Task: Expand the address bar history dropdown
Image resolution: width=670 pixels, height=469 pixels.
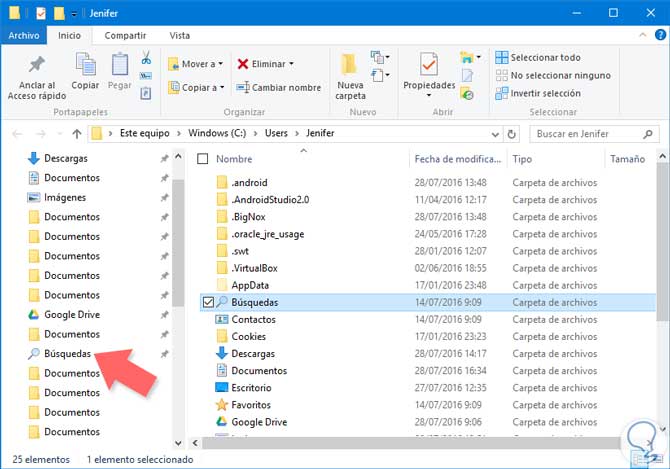Action: 495,135
